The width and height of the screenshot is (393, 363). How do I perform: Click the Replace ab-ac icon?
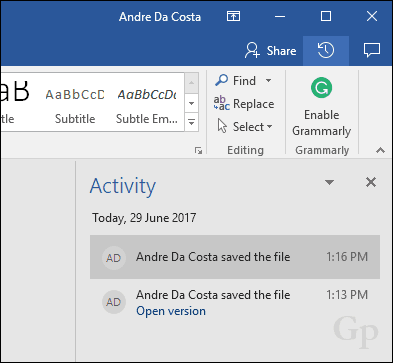[222, 103]
